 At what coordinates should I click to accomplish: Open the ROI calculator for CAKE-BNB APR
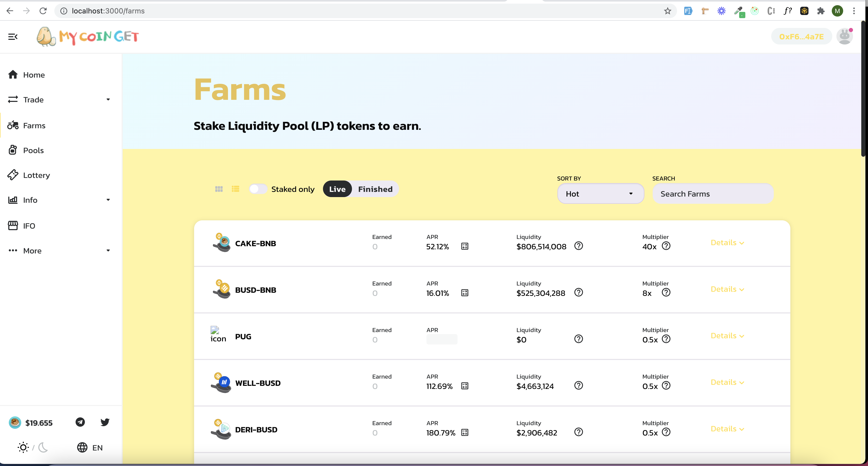(465, 246)
